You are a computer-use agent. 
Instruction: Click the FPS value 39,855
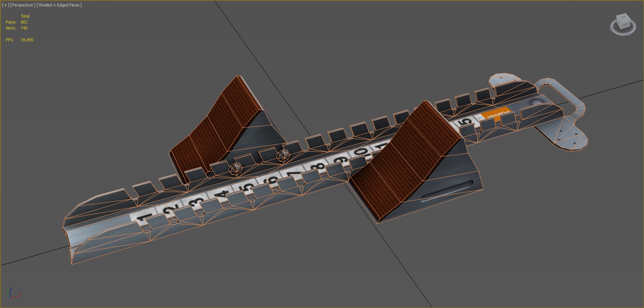point(27,40)
